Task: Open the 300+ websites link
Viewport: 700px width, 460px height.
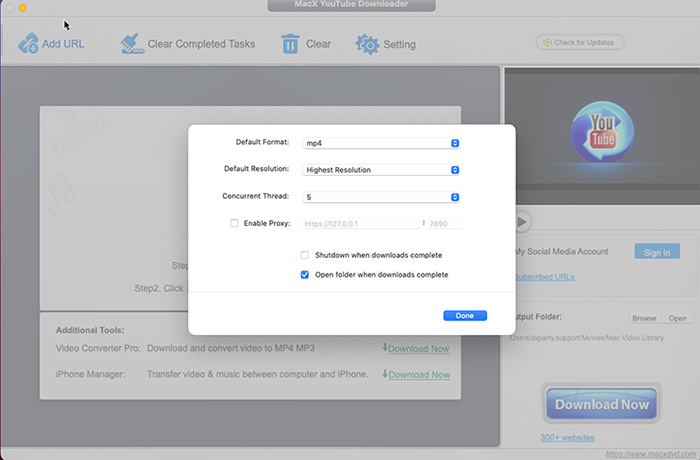Action: pyautogui.click(x=567, y=438)
